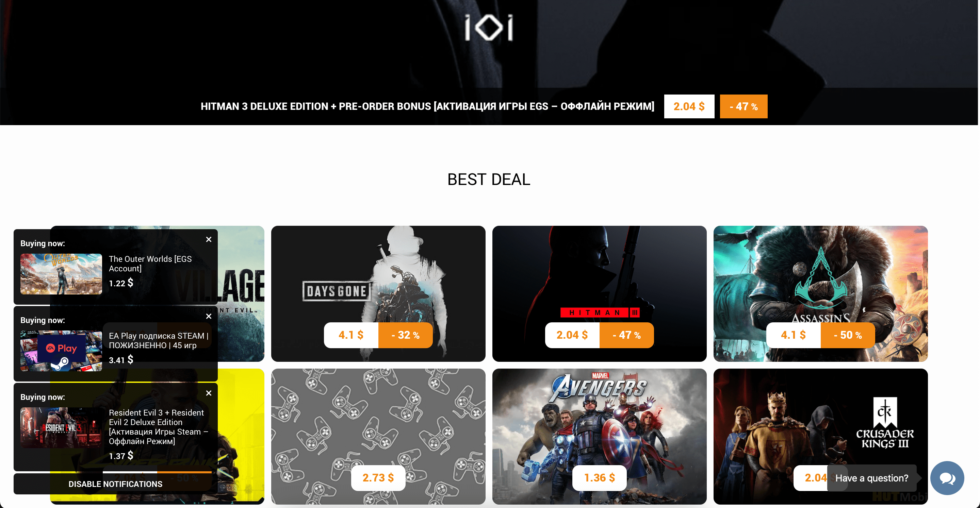Screen dimensions: 980x508
Task: Click the Have a question? tooltip
Action: click(871, 478)
